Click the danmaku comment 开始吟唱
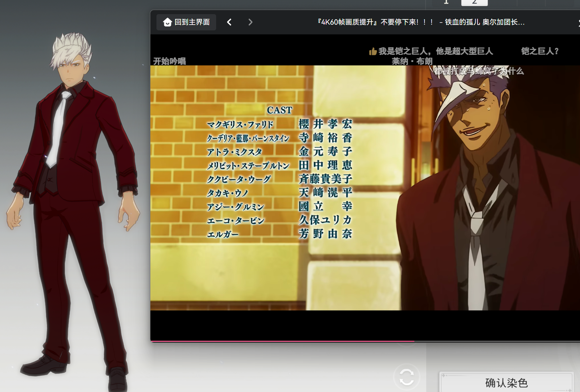Image resolution: width=580 pixels, height=392 pixels. click(x=170, y=61)
